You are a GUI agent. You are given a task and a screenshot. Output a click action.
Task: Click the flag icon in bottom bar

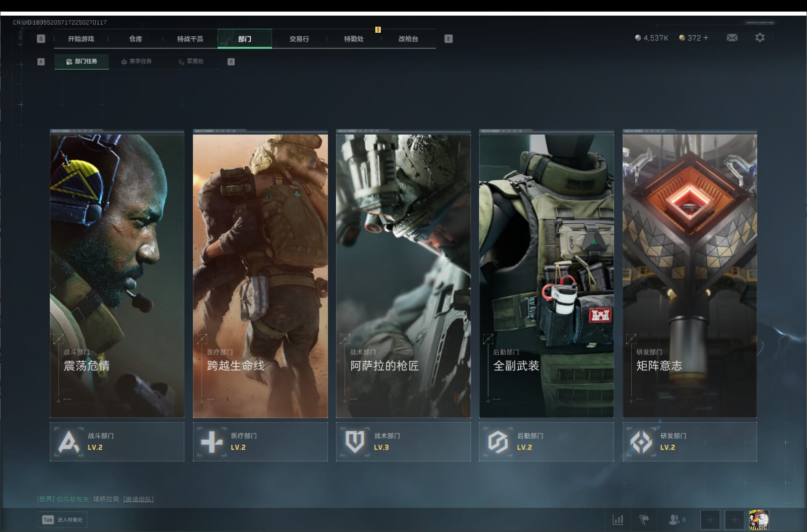[x=644, y=519]
